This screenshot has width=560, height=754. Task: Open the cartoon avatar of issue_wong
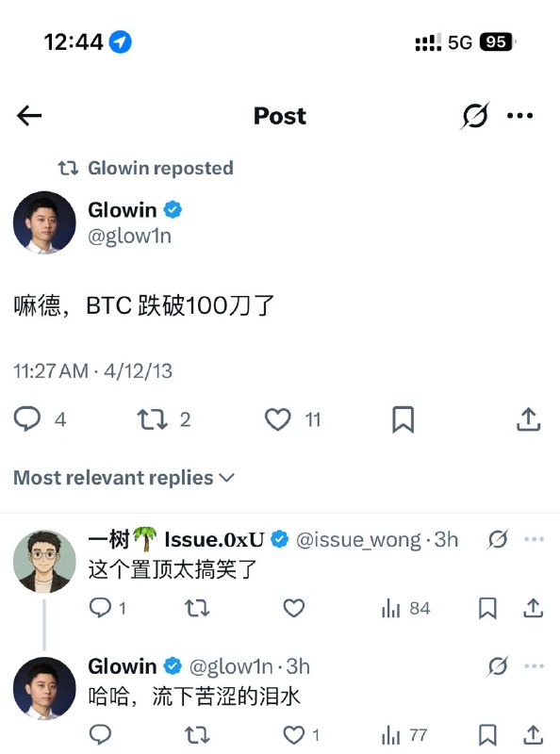44,562
